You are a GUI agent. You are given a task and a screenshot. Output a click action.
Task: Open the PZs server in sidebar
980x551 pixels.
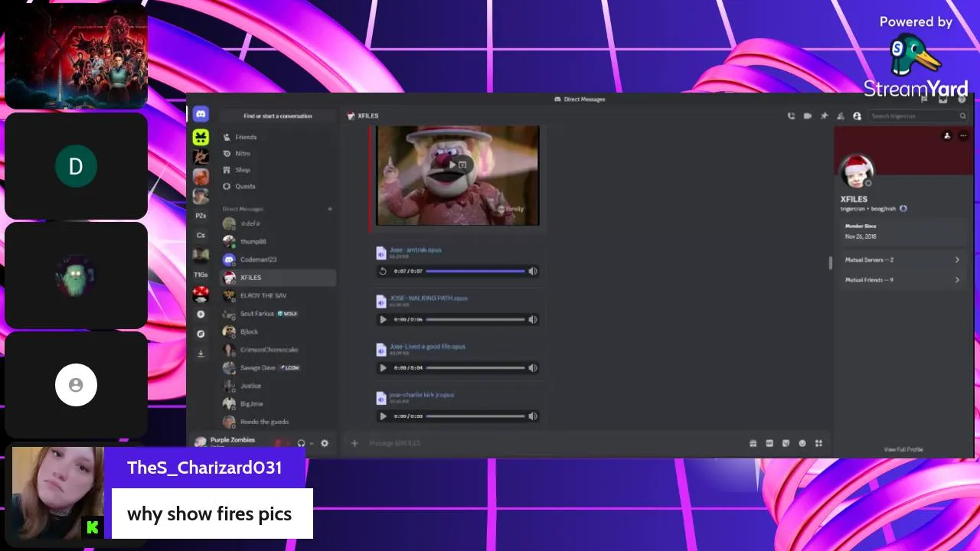[x=201, y=216]
